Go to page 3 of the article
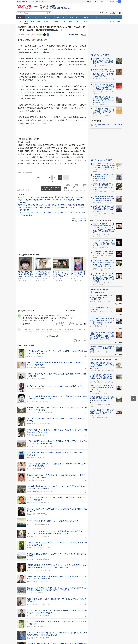 [49, 178]
